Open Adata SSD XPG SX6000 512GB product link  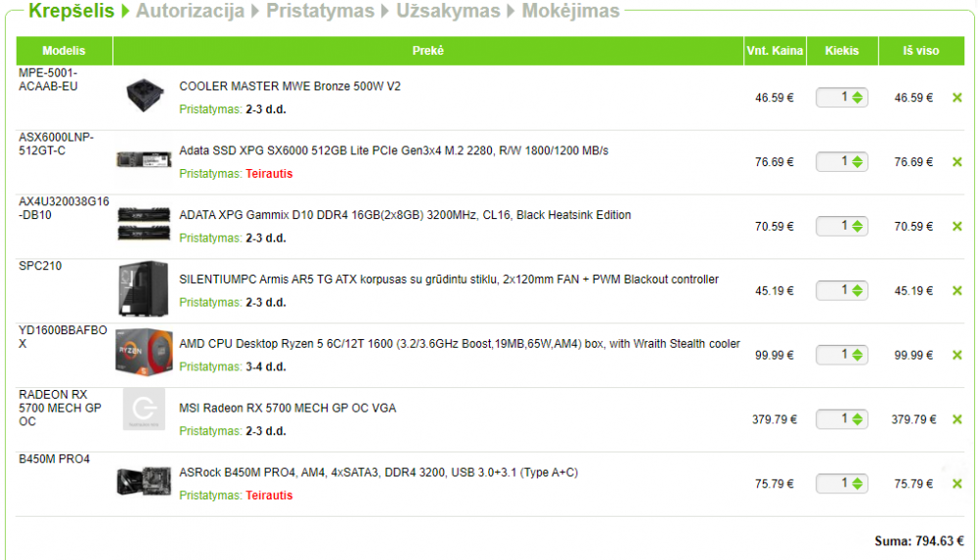[393, 151]
